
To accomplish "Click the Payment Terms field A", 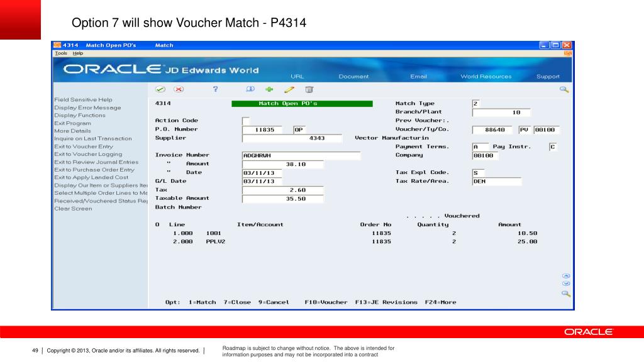I will click(480, 147).
